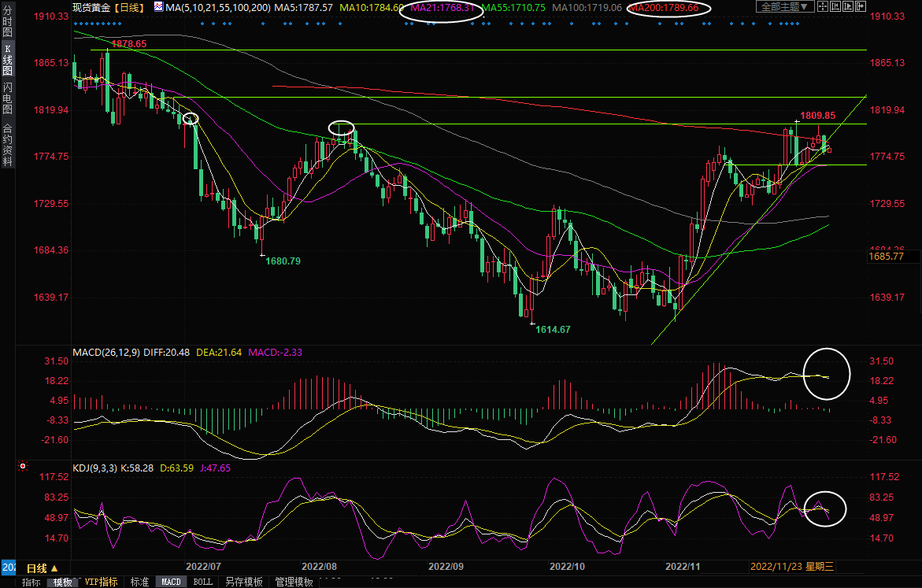Click the 另存模板 button
The height and width of the screenshot is (588, 922).
tap(243, 582)
